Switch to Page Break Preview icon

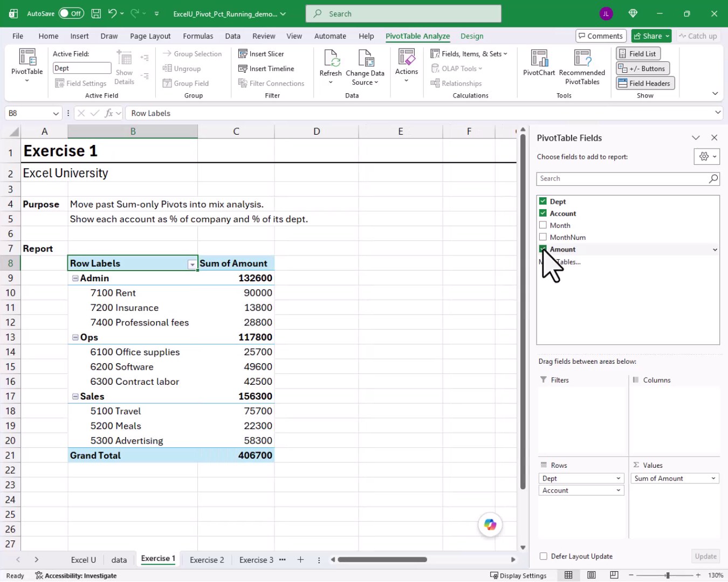pyautogui.click(x=614, y=576)
